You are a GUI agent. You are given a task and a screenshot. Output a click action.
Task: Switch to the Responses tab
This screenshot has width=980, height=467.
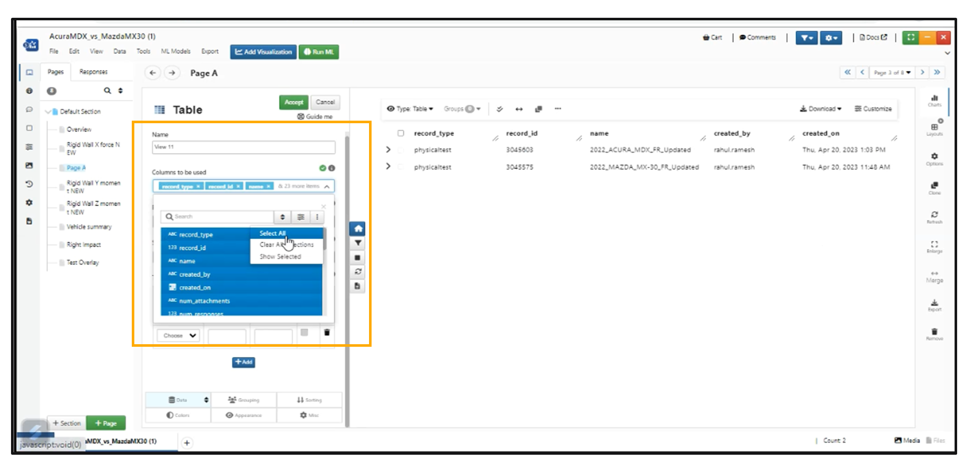94,72
